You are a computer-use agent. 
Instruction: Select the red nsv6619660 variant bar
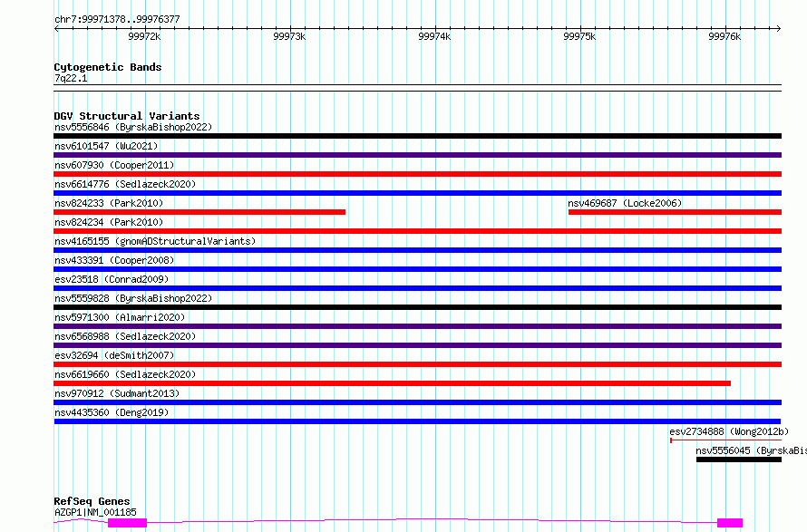click(393, 384)
